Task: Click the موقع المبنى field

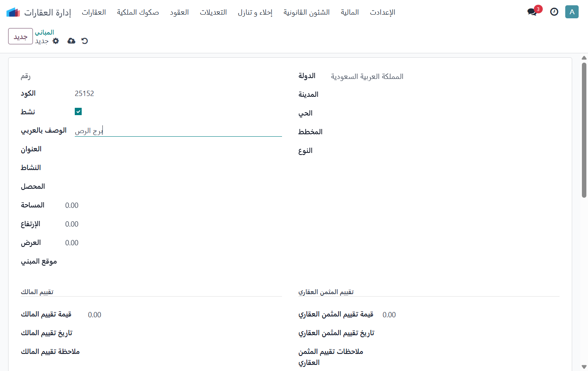Action: (174, 262)
